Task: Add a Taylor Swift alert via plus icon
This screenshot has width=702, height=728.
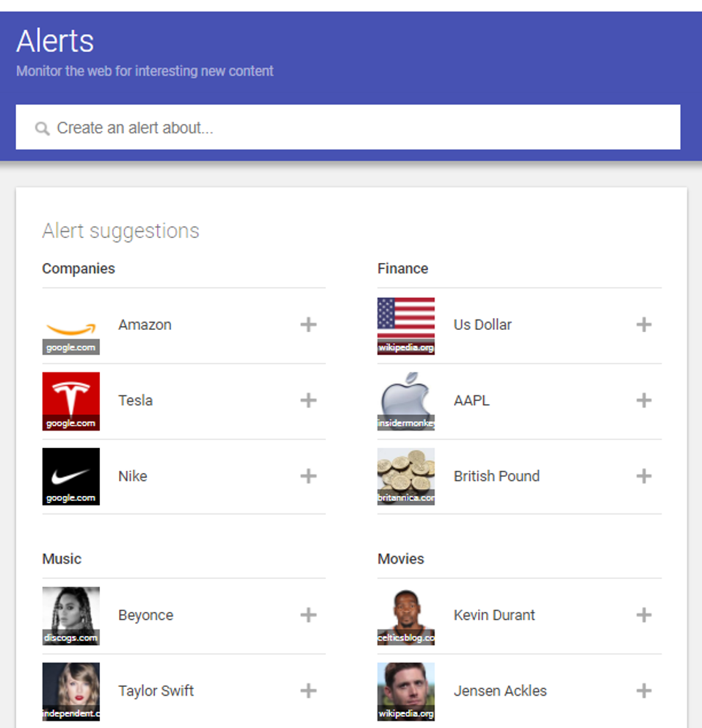Action: [308, 691]
